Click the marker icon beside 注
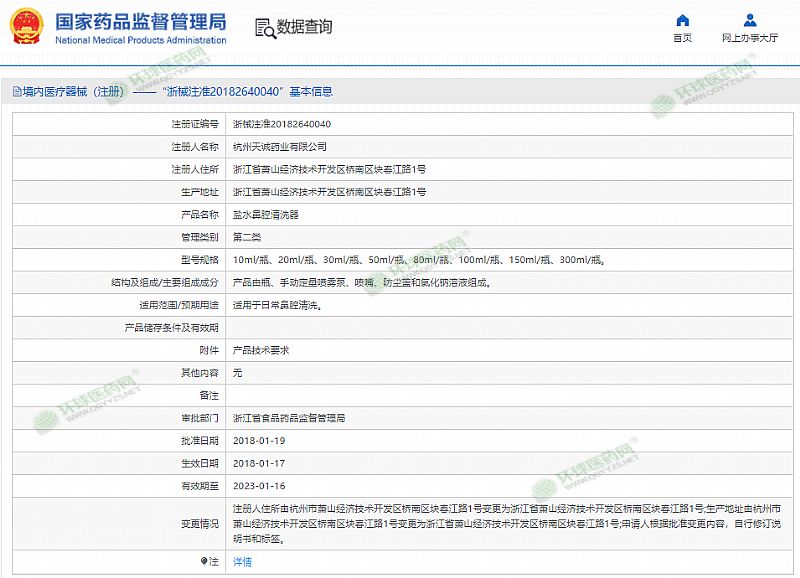This screenshot has height=578, width=800. coord(204,562)
